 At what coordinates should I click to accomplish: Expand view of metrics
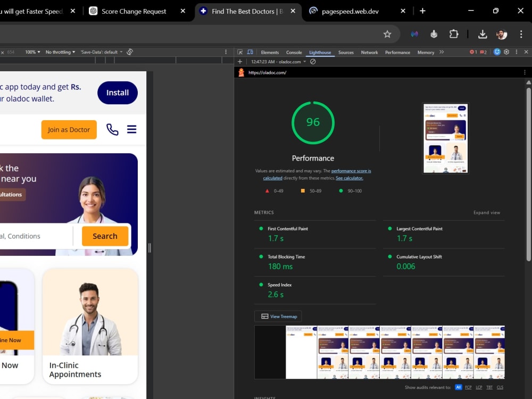(x=487, y=212)
